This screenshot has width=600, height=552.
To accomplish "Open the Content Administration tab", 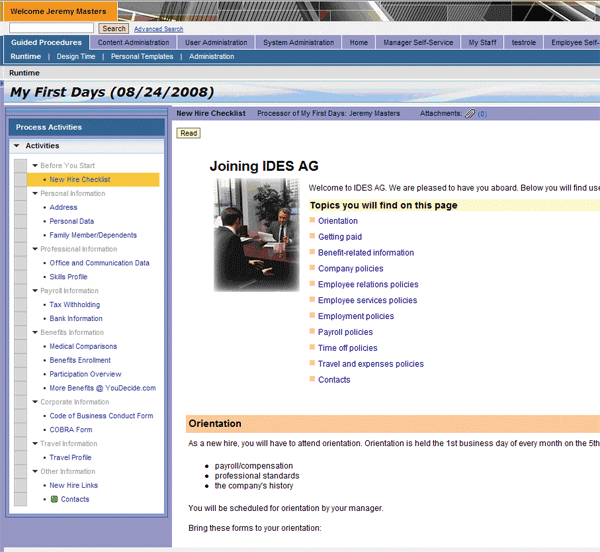I will (133, 42).
